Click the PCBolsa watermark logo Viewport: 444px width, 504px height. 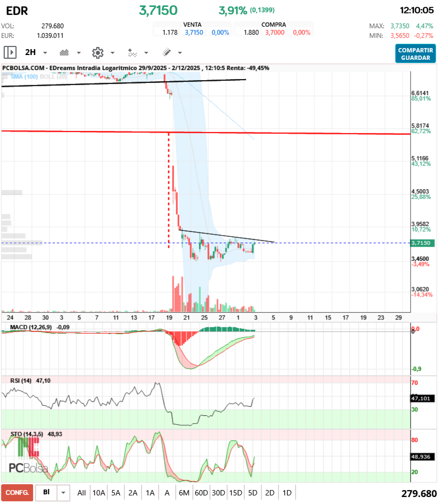point(28,455)
